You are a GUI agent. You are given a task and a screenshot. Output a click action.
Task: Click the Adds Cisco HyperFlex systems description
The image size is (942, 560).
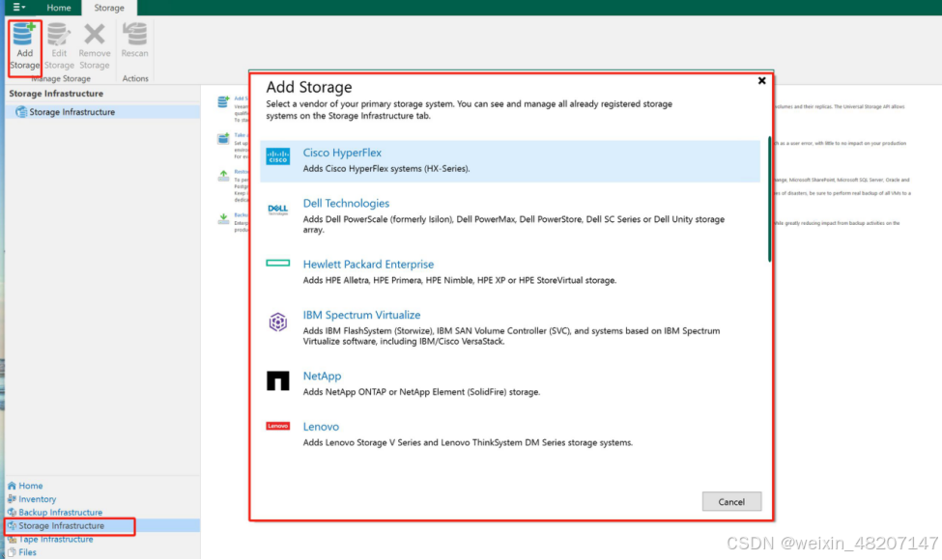386,169
